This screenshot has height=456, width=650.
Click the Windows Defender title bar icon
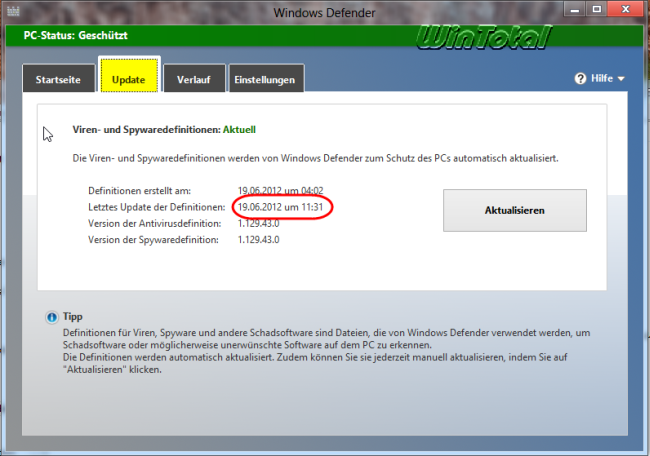[13, 11]
